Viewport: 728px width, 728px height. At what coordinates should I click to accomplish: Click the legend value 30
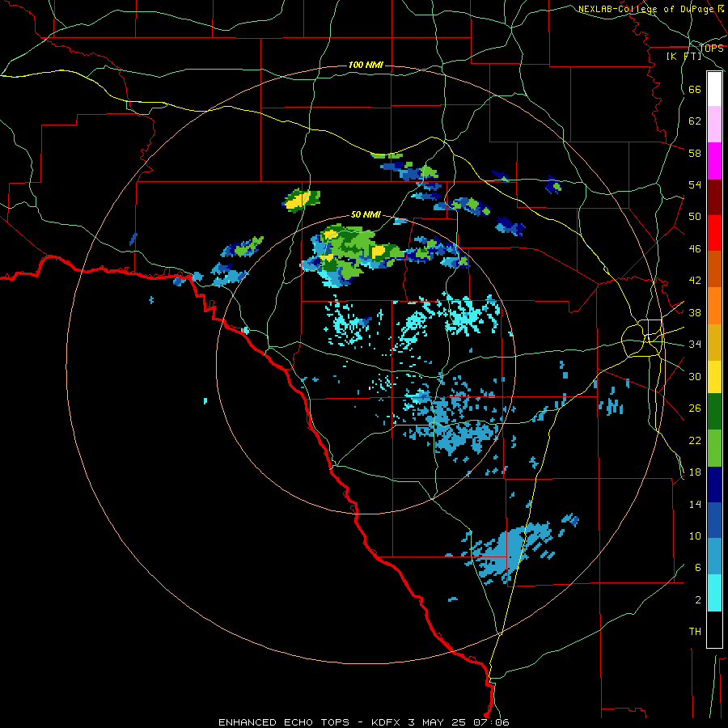(x=695, y=376)
